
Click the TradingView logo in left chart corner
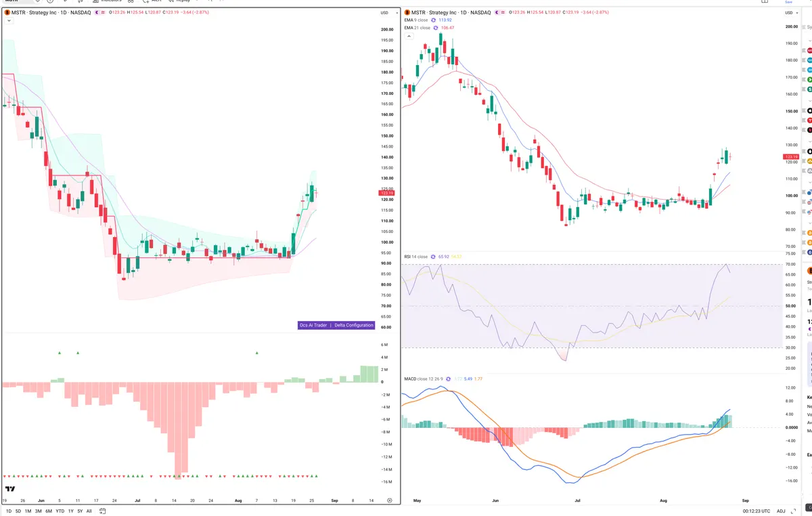pyautogui.click(x=10, y=488)
